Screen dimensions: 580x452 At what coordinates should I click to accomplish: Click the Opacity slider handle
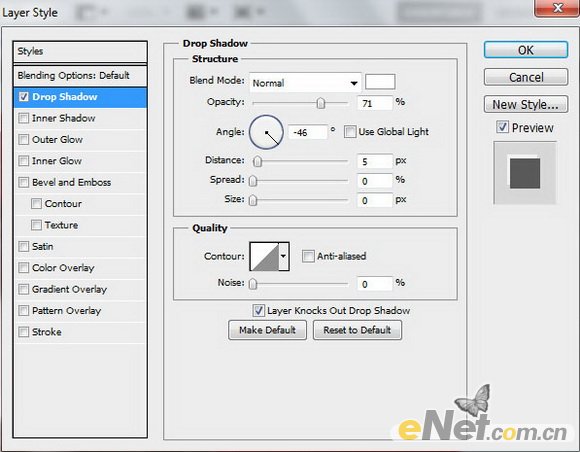pyautogui.click(x=321, y=103)
